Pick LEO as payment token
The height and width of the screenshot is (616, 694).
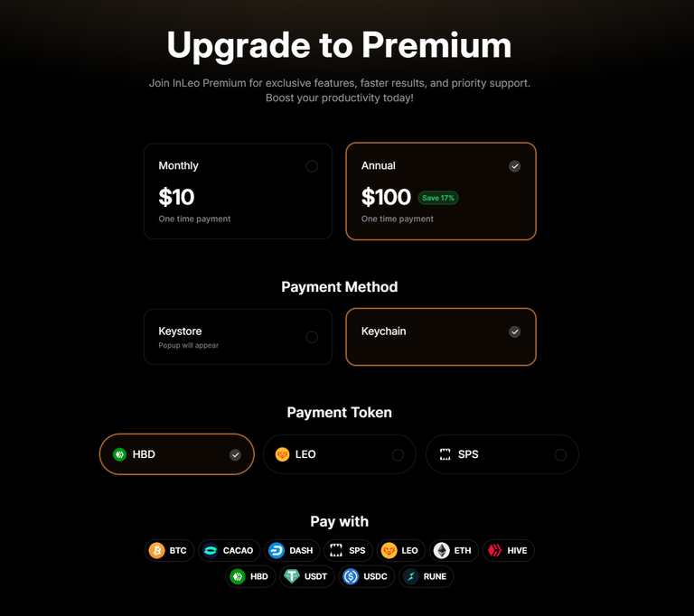click(340, 454)
